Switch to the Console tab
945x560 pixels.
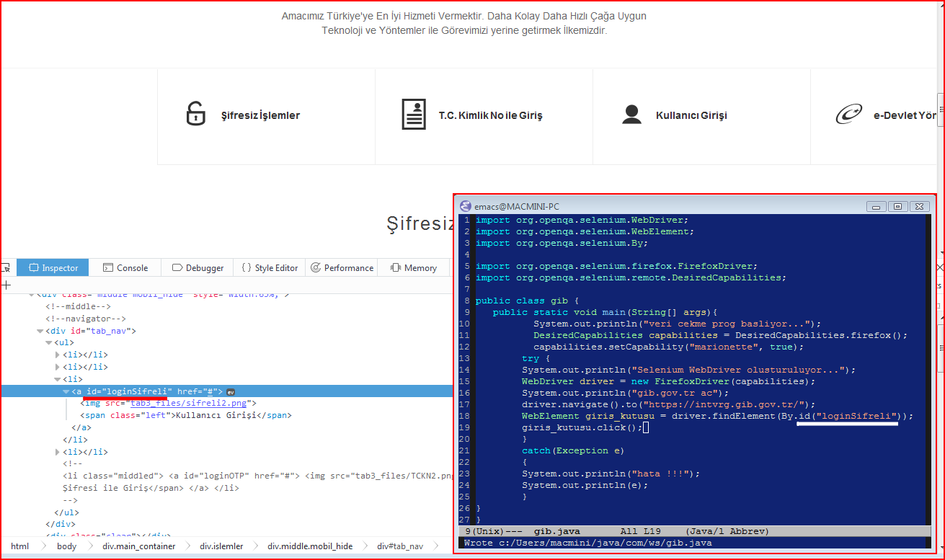[125, 267]
